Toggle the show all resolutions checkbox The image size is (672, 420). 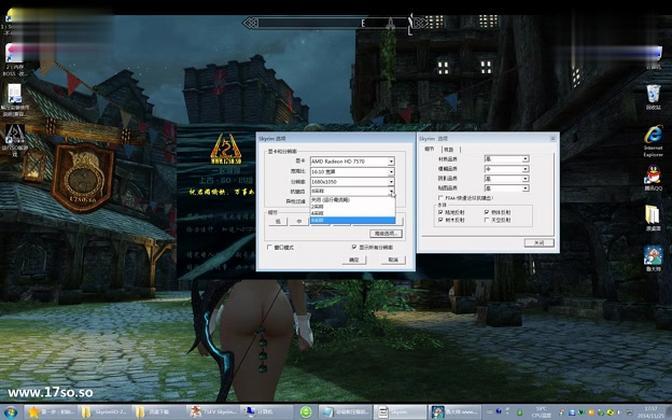point(354,247)
